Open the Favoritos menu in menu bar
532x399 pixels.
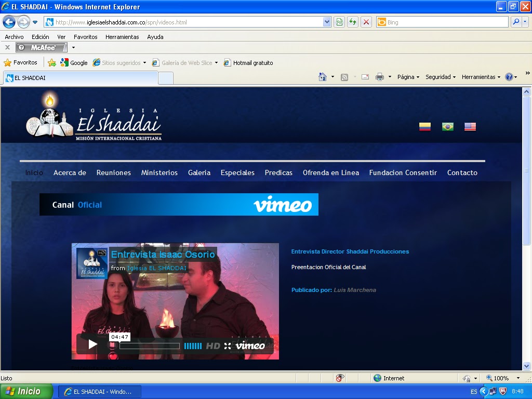point(86,37)
